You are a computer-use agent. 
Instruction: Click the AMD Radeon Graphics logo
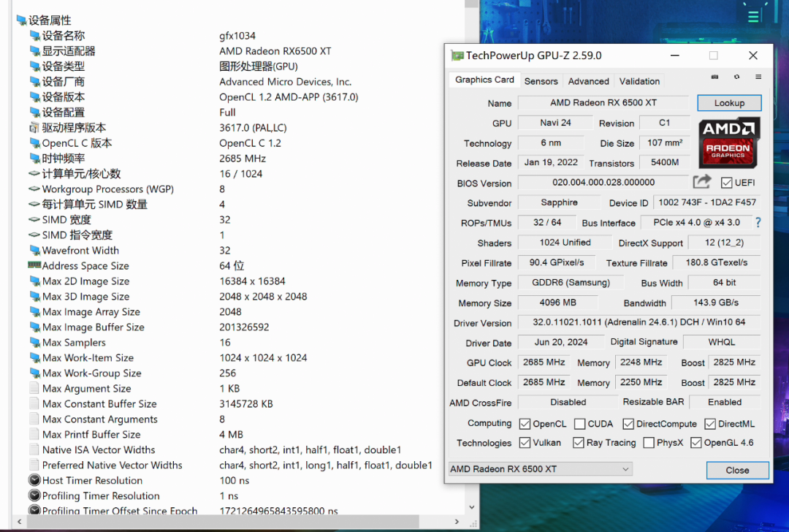[x=728, y=142]
